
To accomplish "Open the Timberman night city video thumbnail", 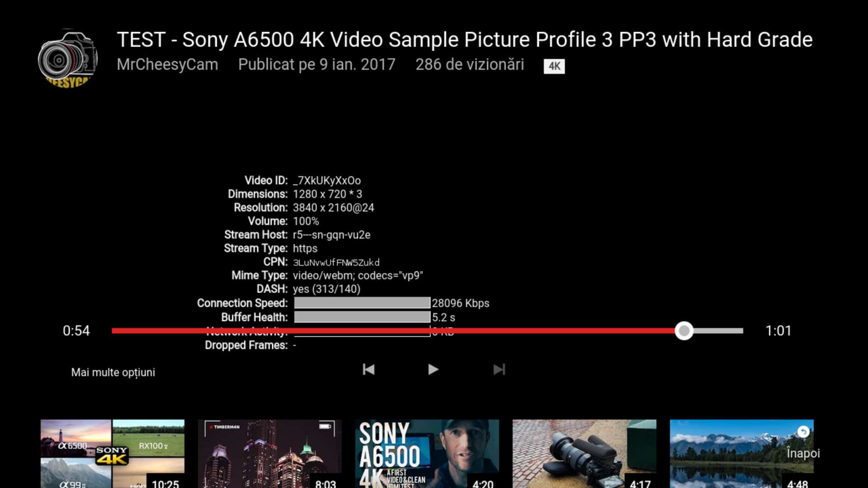I will coord(269,454).
